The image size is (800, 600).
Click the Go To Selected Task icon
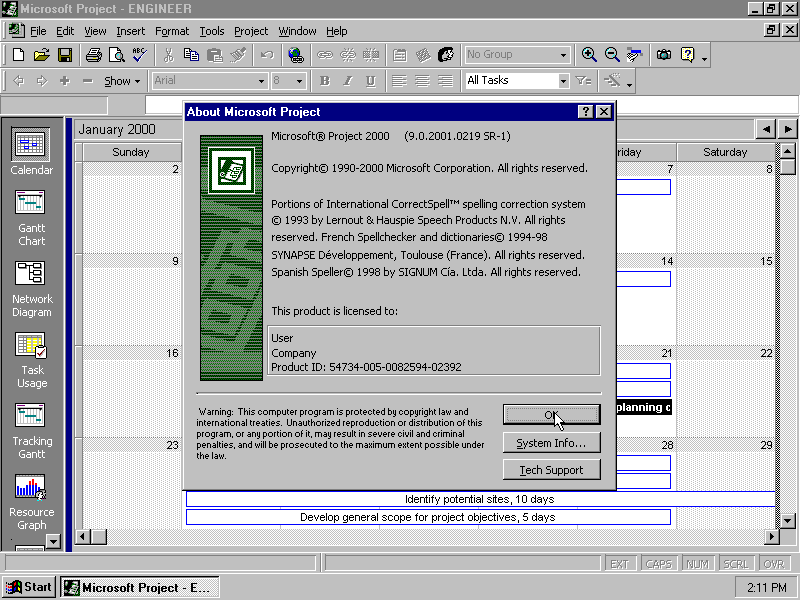pyautogui.click(x=635, y=55)
